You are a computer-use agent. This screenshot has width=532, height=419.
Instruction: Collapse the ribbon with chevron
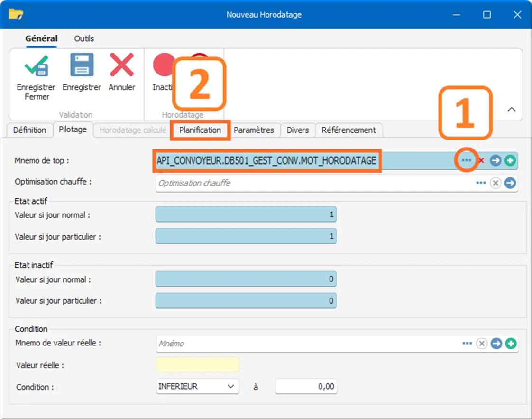[x=511, y=109]
